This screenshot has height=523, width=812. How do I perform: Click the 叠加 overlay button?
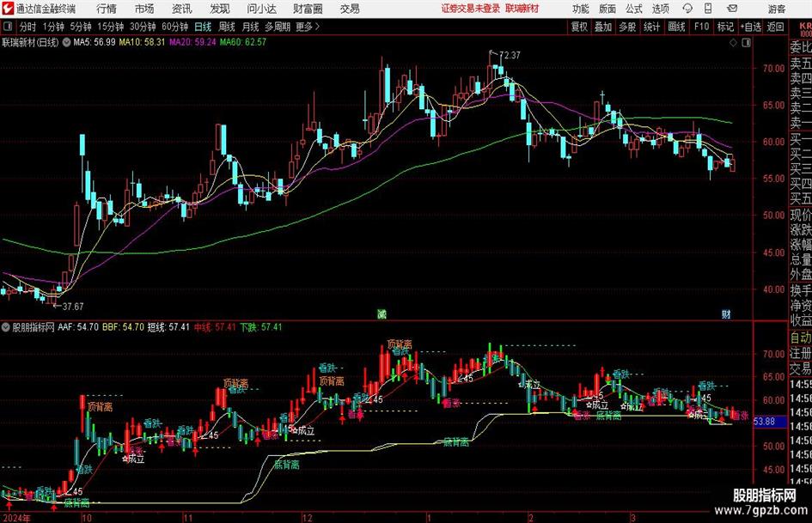coord(603,27)
